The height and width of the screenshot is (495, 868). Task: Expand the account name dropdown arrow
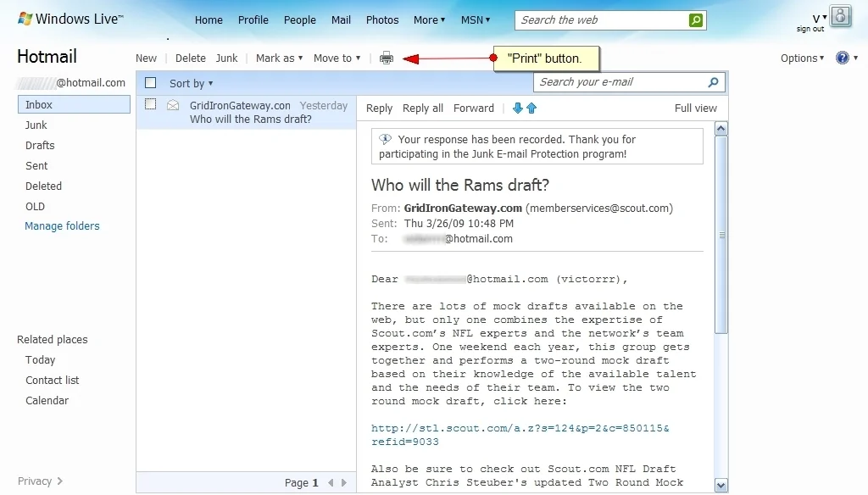(825, 17)
